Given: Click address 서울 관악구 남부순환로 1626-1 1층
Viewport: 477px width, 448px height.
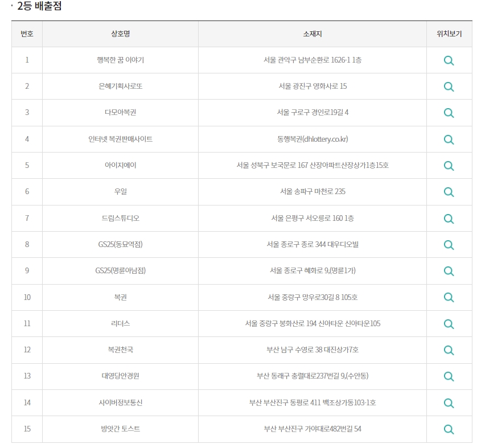Looking at the screenshot, I should coord(312,60).
